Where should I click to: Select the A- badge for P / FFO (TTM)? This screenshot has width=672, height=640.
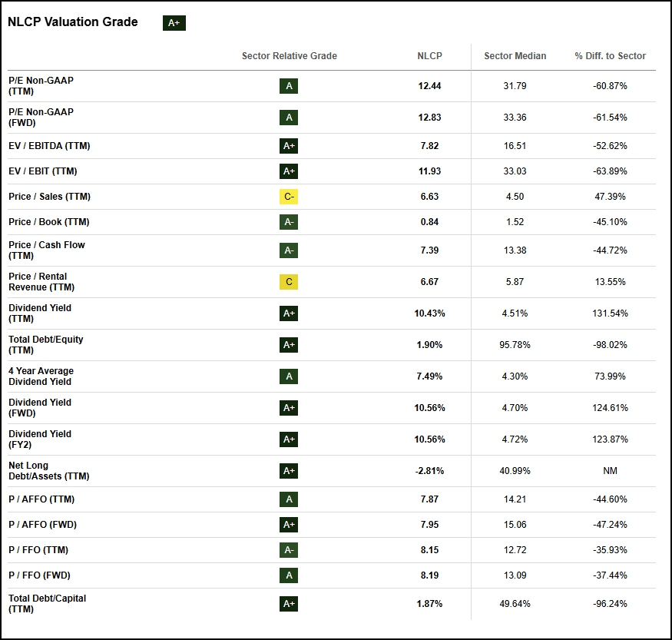pyautogui.click(x=289, y=549)
